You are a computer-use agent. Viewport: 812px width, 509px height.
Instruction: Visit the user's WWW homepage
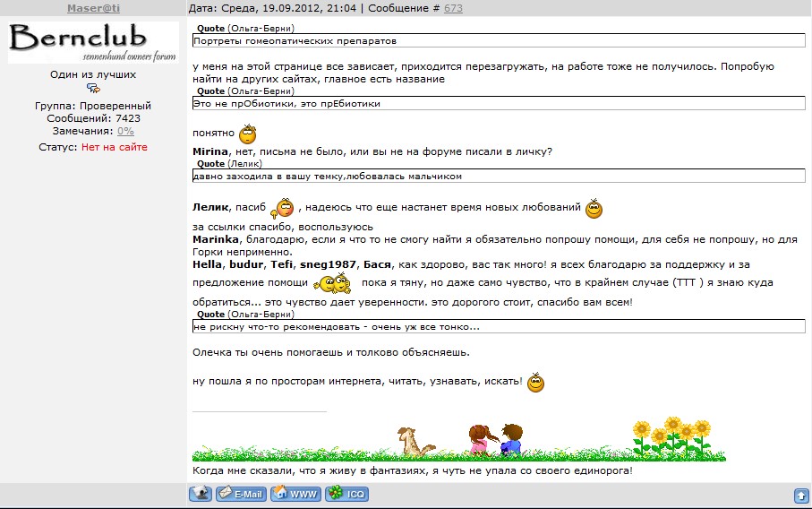(296, 494)
